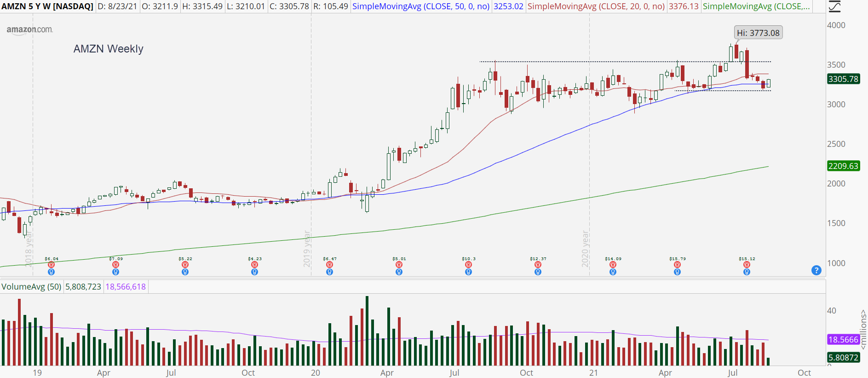Open the red phone icon under $10.3

tap(469, 265)
